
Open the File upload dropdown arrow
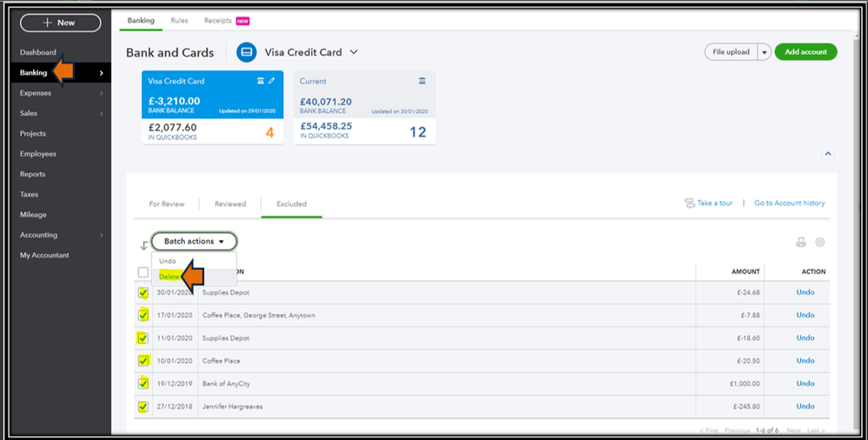(x=765, y=52)
